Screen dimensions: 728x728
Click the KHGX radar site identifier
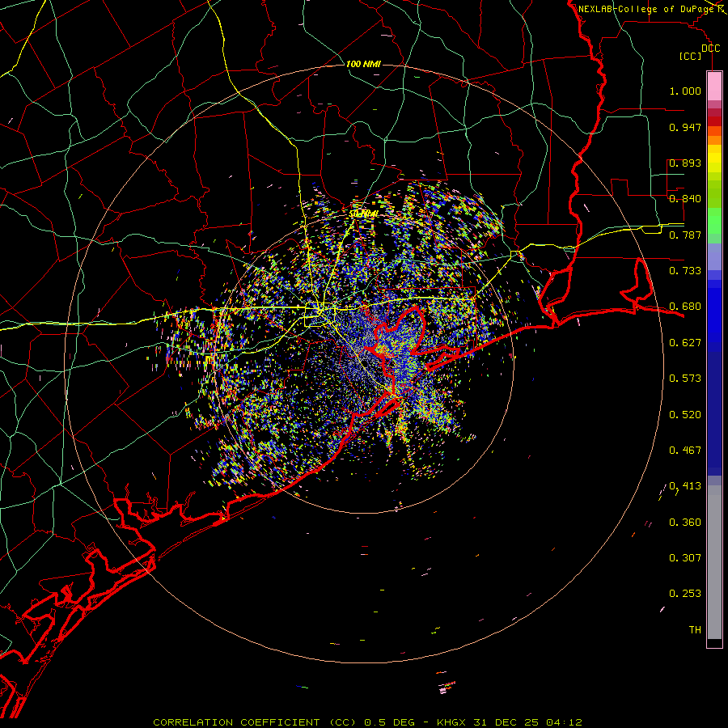pyautogui.click(x=453, y=722)
